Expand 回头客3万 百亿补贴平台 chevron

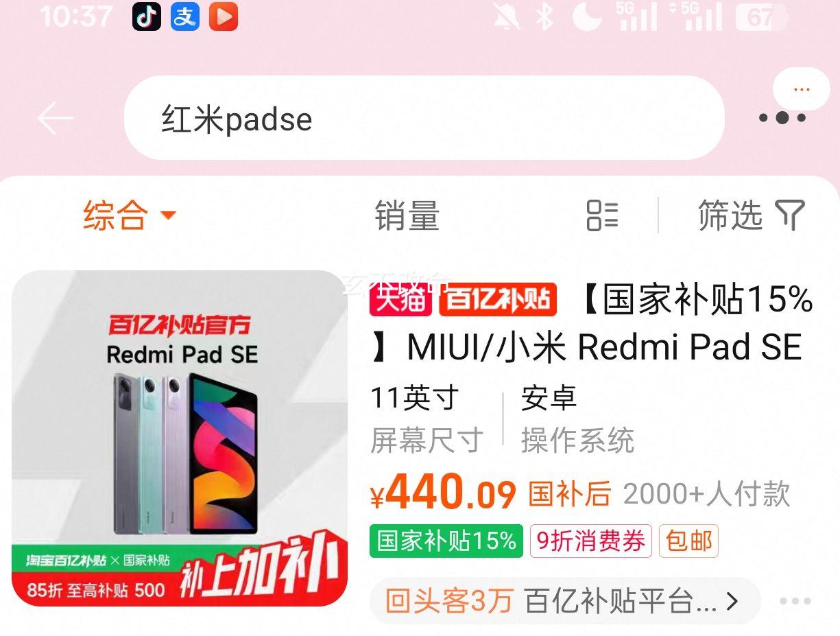coord(732,602)
